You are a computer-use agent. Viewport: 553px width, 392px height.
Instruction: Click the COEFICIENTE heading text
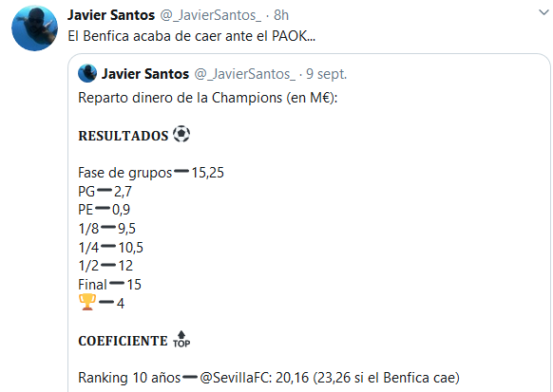pyautogui.click(x=123, y=341)
